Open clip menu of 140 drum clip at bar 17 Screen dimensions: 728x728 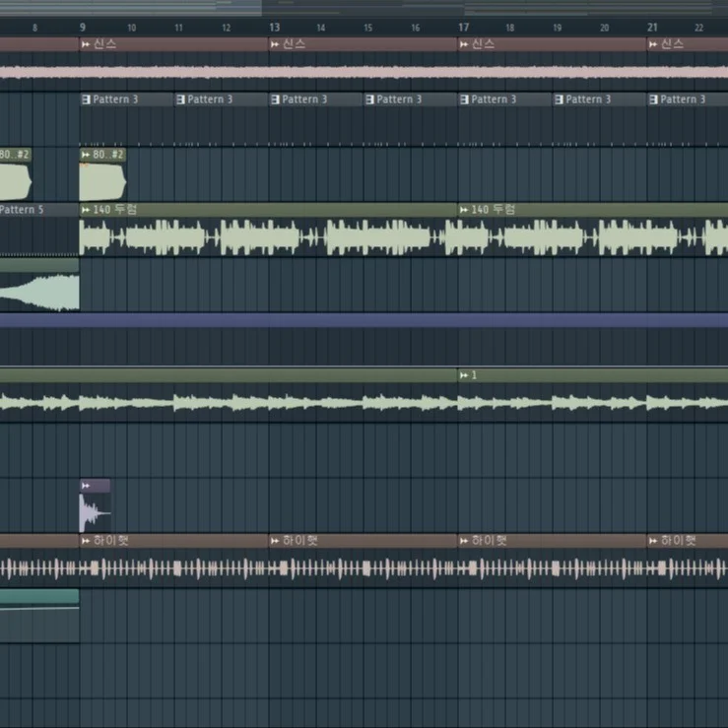[x=464, y=210]
